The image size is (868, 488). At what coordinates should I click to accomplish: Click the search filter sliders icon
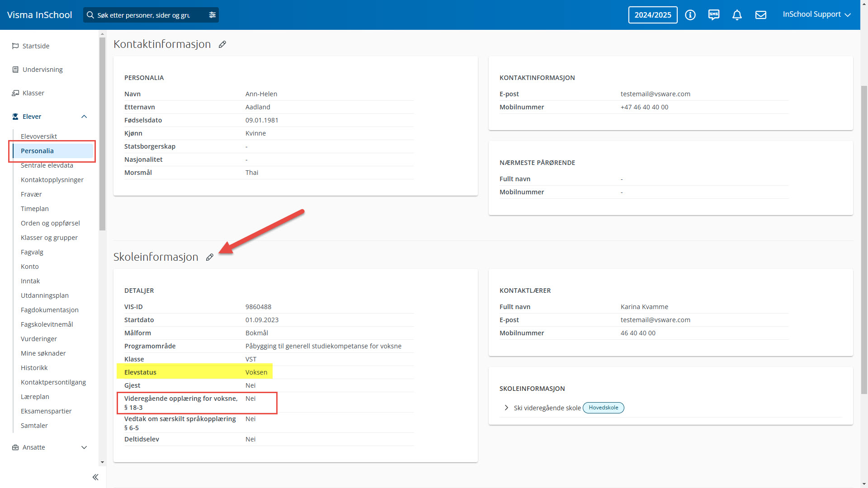[212, 15]
